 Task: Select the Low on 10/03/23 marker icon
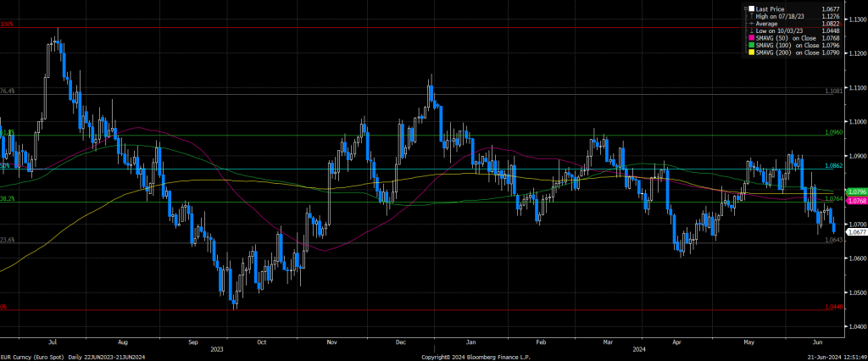click(x=749, y=31)
